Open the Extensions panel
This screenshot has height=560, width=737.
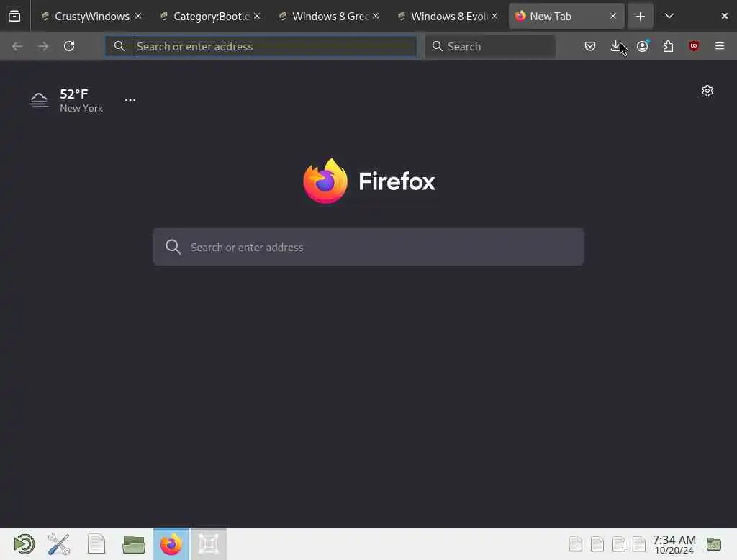coord(668,46)
